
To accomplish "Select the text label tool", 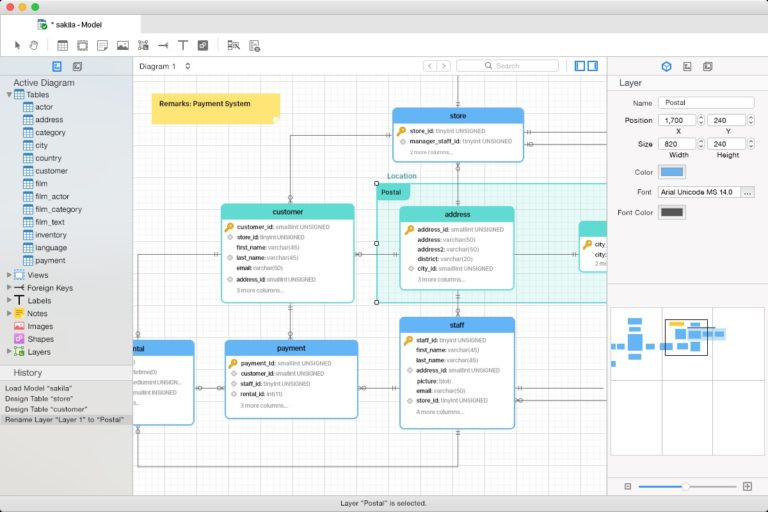I will coord(182,45).
